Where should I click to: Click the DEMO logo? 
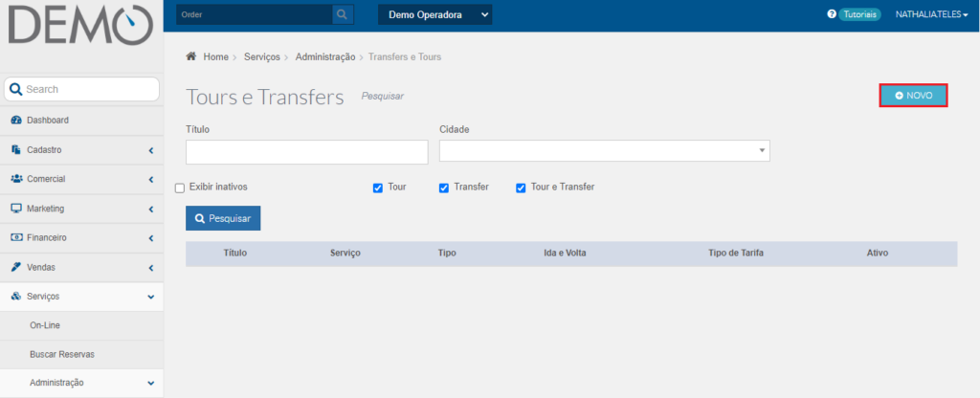[x=81, y=24]
